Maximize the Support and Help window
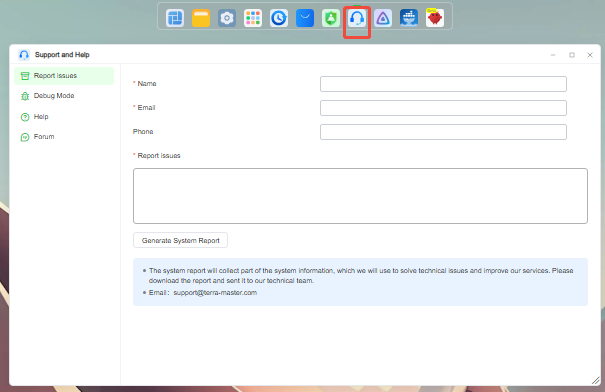This screenshot has height=392, width=605. click(x=572, y=55)
